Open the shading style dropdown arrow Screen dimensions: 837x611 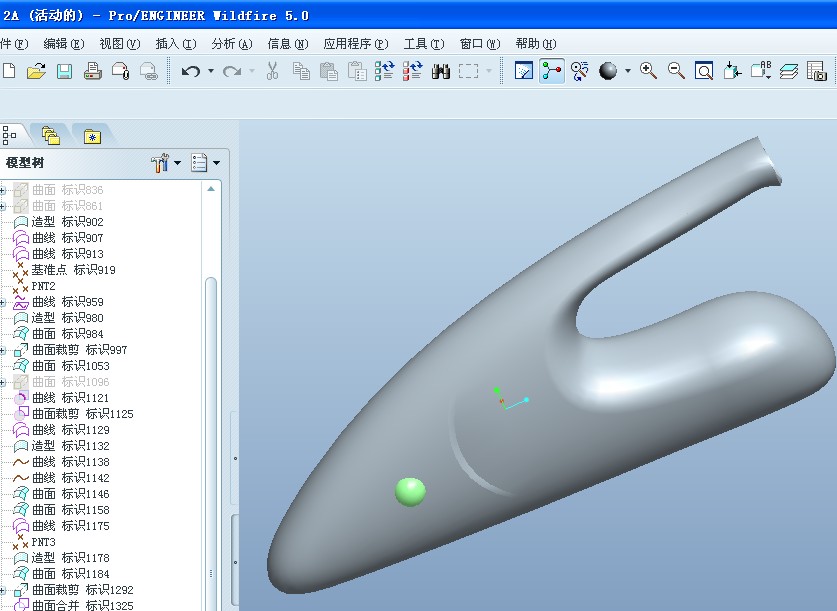coord(628,71)
